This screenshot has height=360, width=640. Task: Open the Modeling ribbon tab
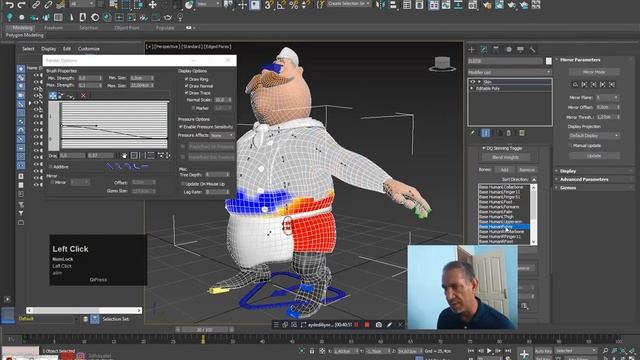pos(22,28)
